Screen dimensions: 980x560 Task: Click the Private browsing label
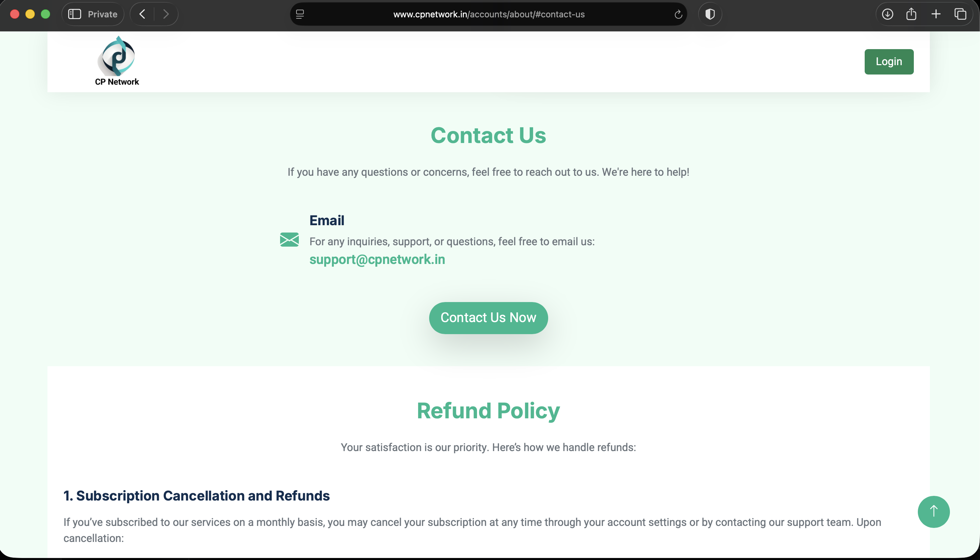(102, 14)
